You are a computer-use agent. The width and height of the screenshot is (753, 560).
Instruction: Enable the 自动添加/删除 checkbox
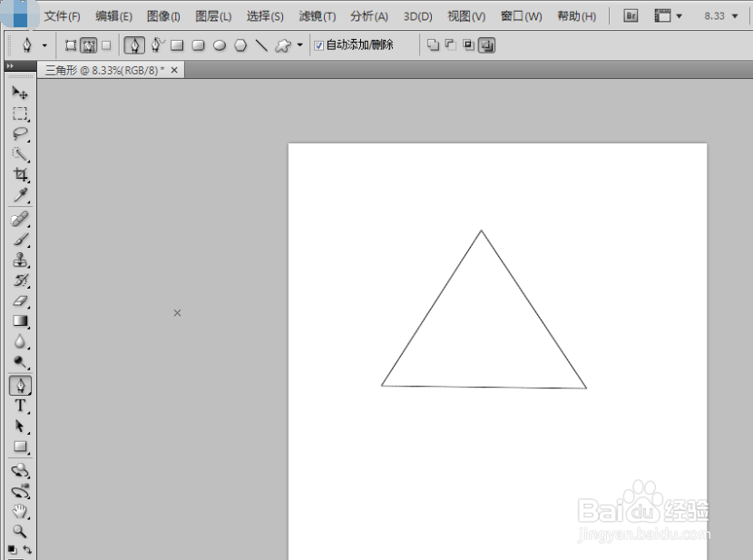pos(318,44)
